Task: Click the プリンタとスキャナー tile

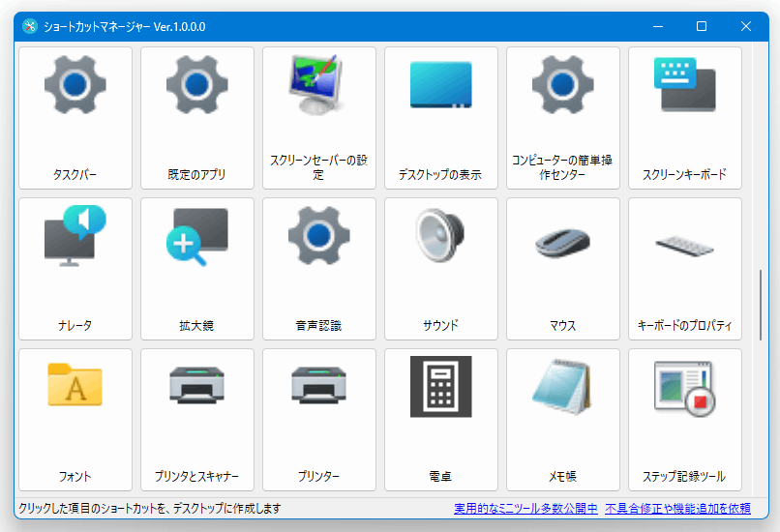Action: click(197, 419)
